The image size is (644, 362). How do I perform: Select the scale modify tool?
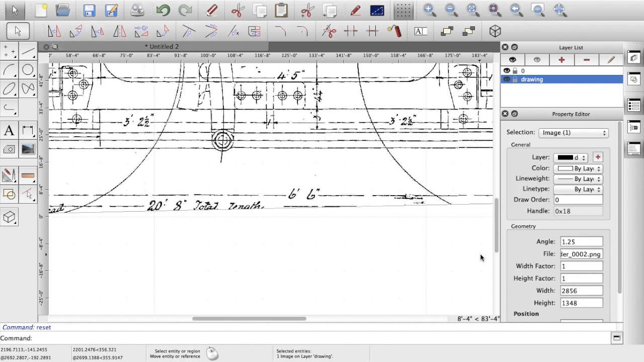point(97,31)
